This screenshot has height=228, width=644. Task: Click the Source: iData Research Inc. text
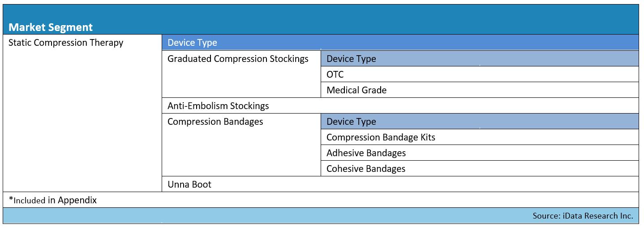(583, 216)
